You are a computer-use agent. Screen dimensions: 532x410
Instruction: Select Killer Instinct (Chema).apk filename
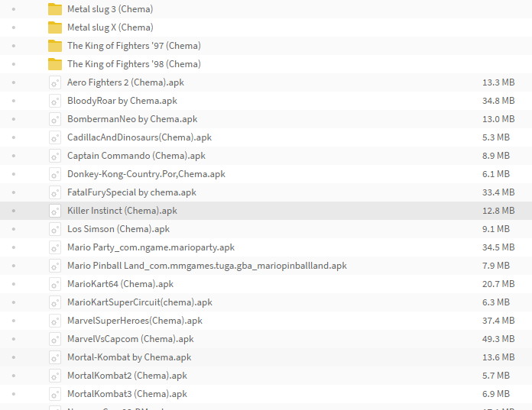[x=122, y=211]
